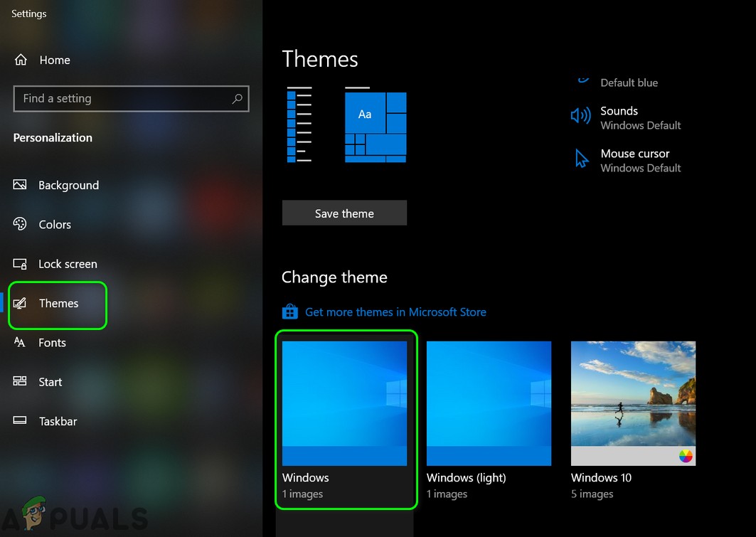Click the search magnifier icon
This screenshot has width=756, height=537.
[237, 99]
